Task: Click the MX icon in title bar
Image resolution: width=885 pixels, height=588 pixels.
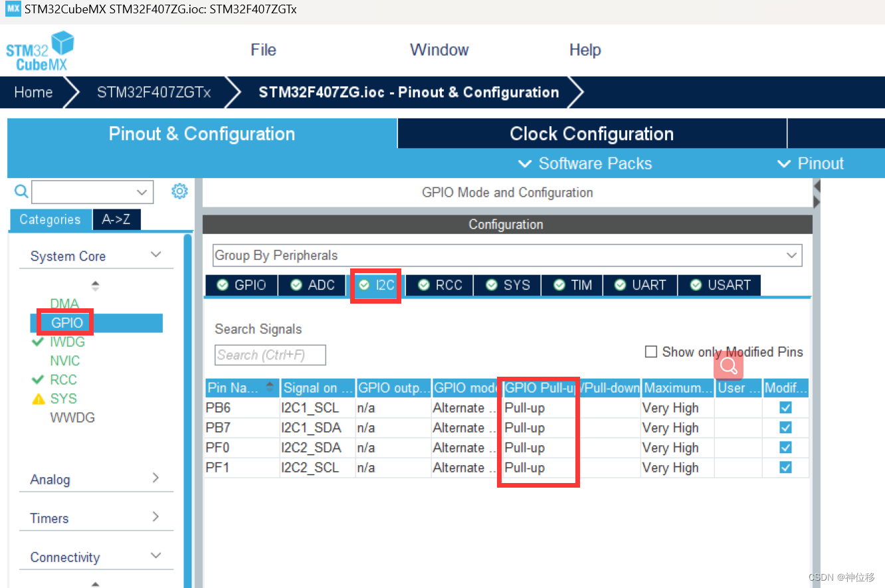Action: [x=13, y=10]
